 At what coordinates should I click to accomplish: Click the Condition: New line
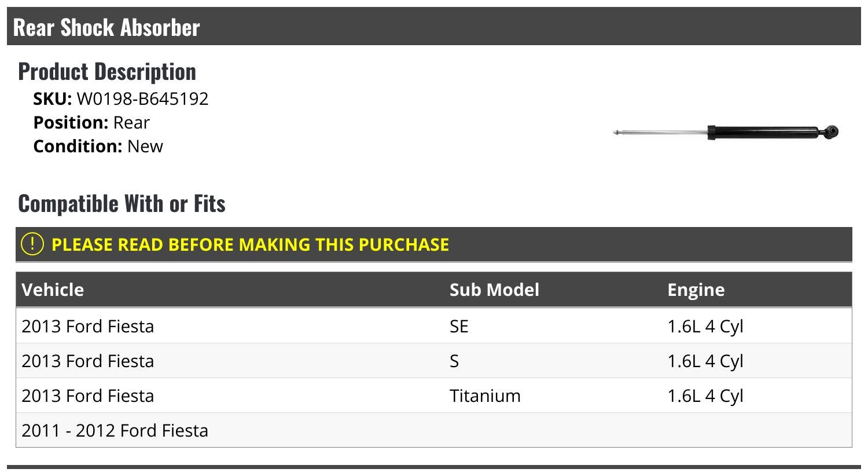tap(98, 147)
